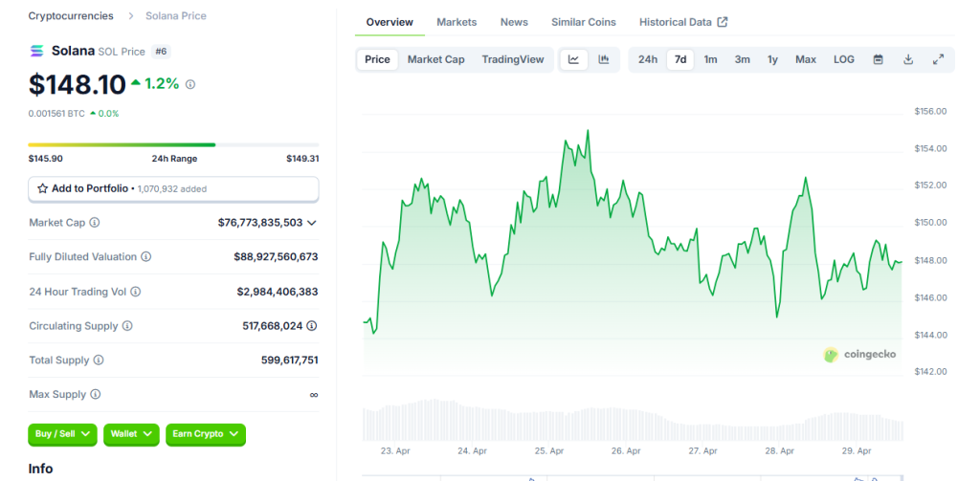980x481 pixels.
Task: Open the Earn Crypto dropdown
Action: pyautogui.click(x=206, y=434)
